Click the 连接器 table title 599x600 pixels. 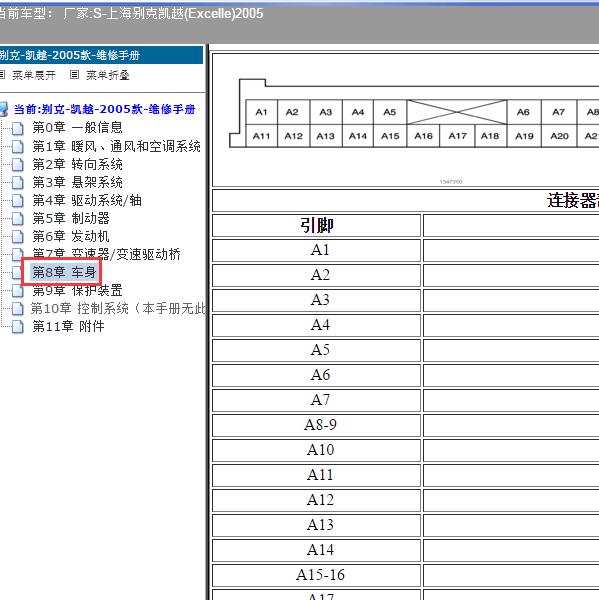573,201
